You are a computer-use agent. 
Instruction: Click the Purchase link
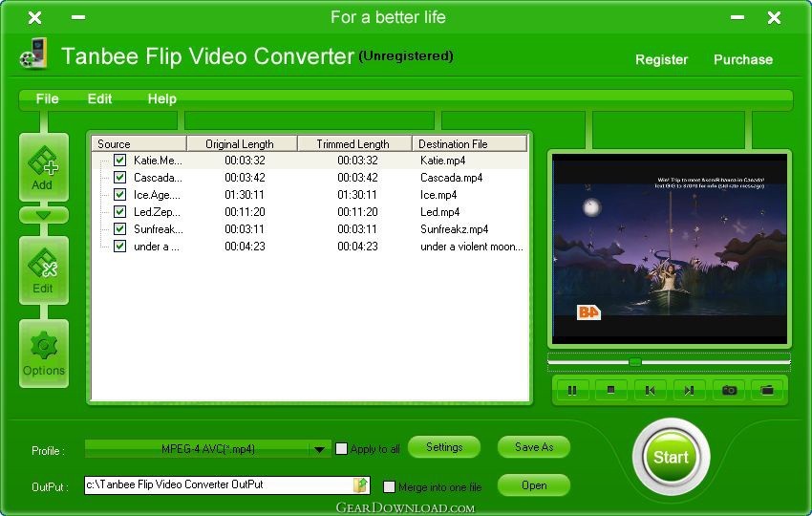(743, 59)
